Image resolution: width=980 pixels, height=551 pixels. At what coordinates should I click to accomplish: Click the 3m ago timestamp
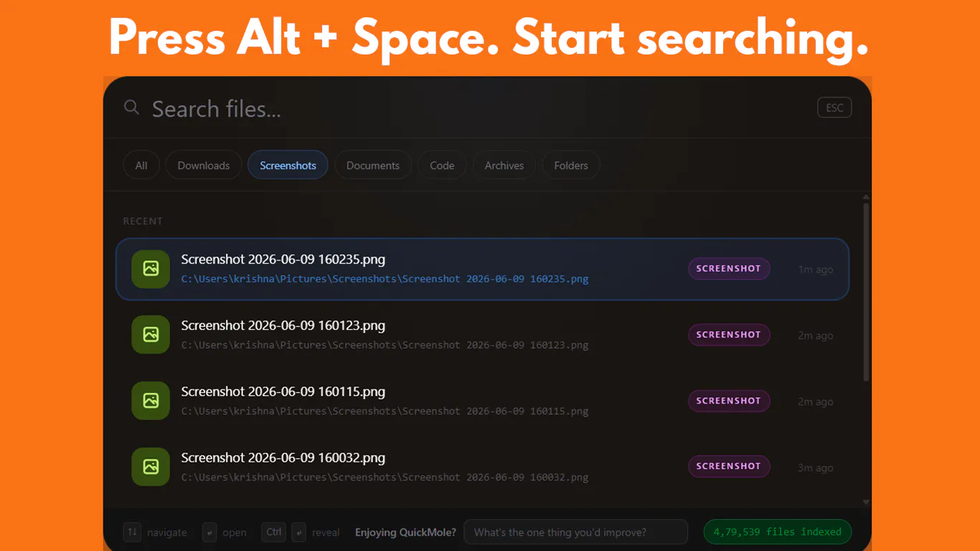click(816, 468)
